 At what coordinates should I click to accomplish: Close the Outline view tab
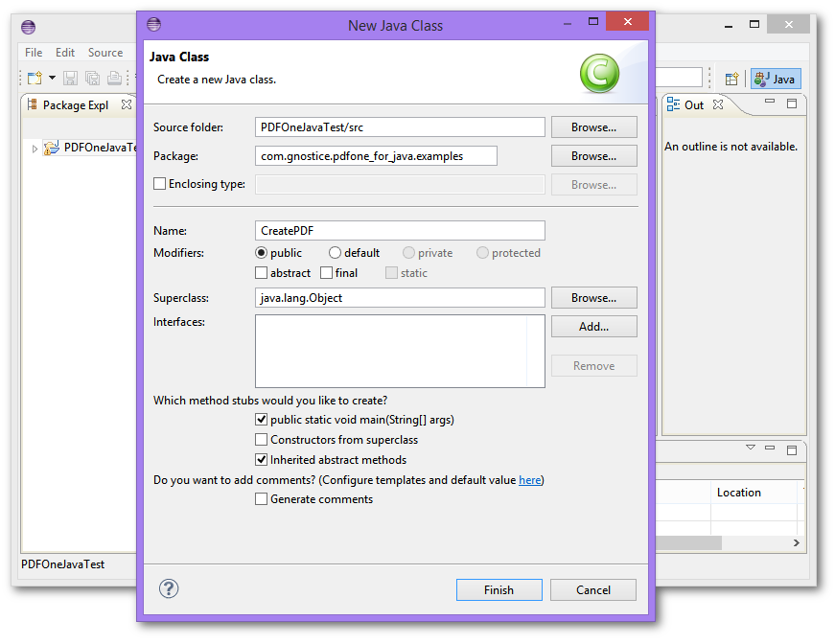click(718, 104)
